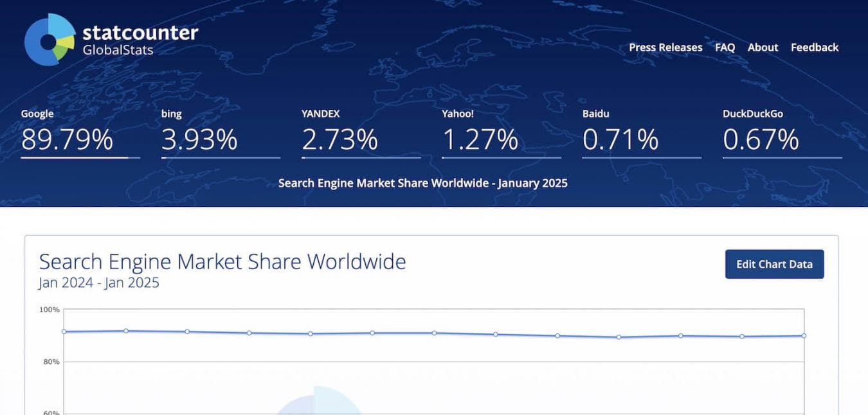Viewport: 868px width, 415px height.
Task: Click the Yahoo! 1.27% figure
Action: click(x=480, y=139)
